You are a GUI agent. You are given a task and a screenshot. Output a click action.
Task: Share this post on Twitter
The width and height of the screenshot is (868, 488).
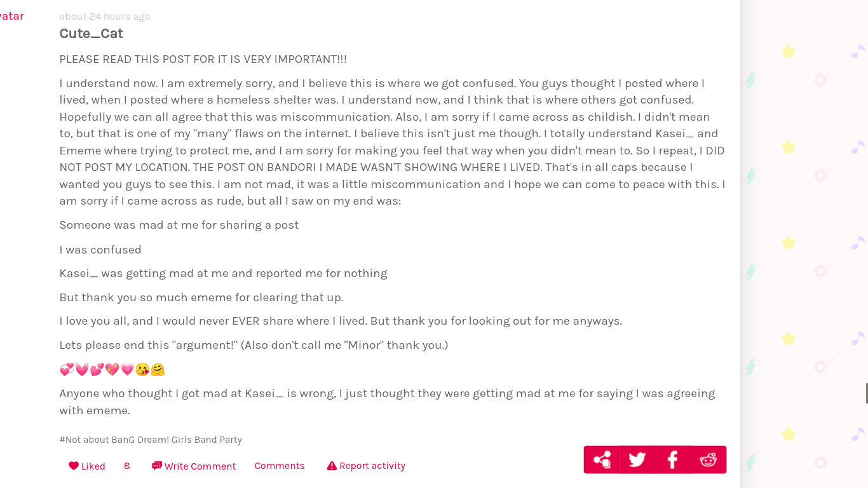pos(637,459)
